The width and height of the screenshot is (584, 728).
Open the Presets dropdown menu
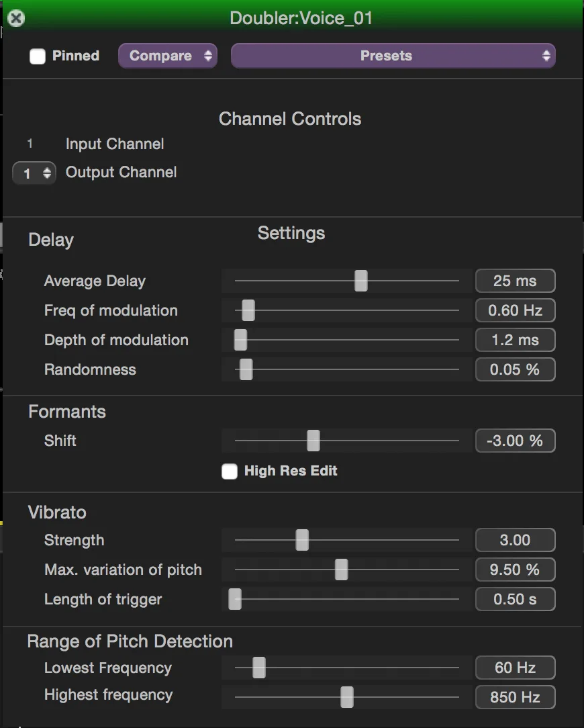pyautogui.click(x=393, y=56)
